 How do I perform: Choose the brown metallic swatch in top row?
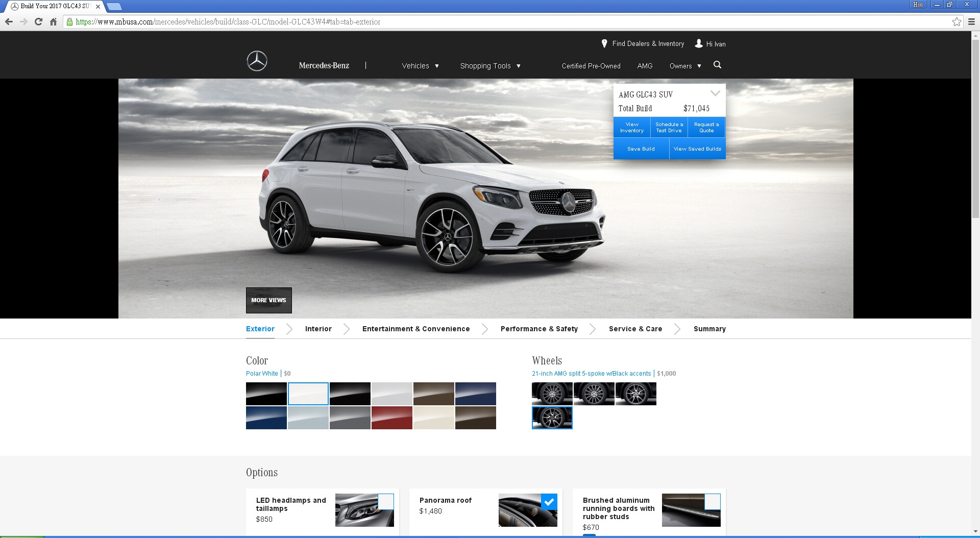click(434, 394)
